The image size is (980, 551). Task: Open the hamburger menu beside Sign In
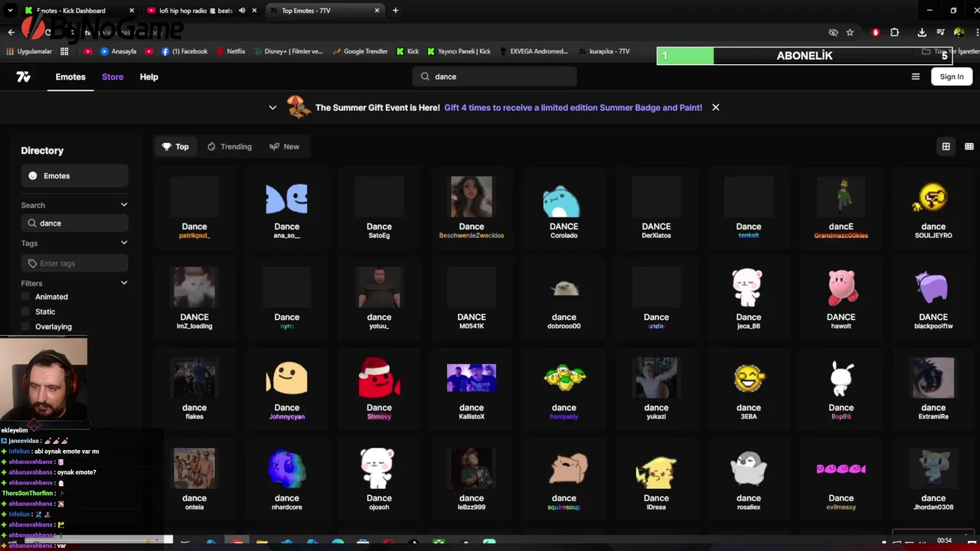(916, 77)
